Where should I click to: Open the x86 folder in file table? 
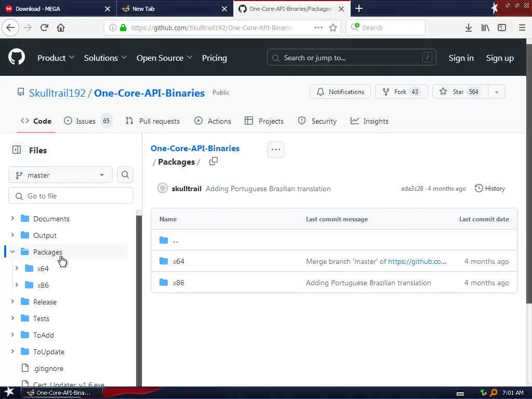(179, 283)
